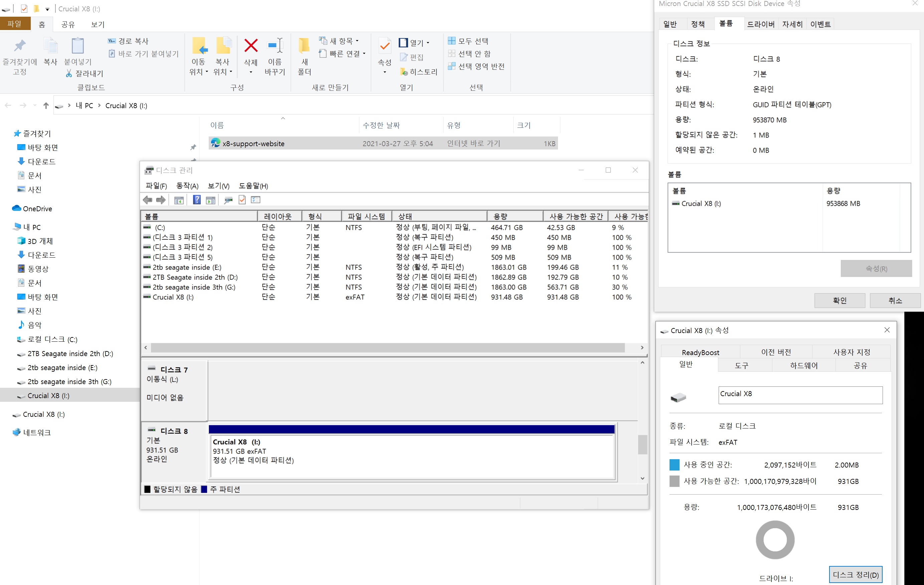This screenshot has height=585, width=924.
Task: Click Select none (선택 안 함)
Action: [x=469, y=54]
